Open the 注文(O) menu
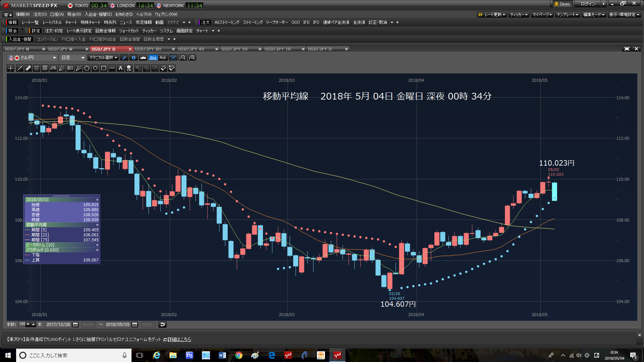 pyautogui.click(x=40, y=14)
